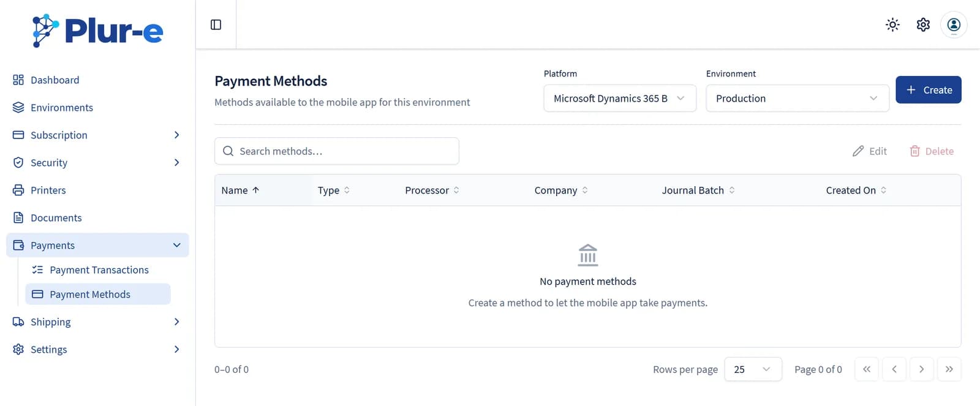
Task: Sort by Journal Batch column arrows
Action: 732,190
